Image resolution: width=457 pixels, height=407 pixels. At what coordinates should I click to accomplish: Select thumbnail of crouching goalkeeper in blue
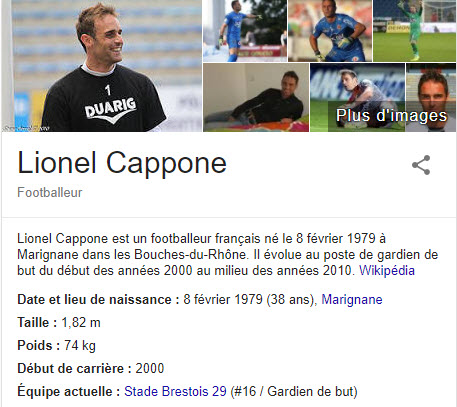(x=330, y=31)
